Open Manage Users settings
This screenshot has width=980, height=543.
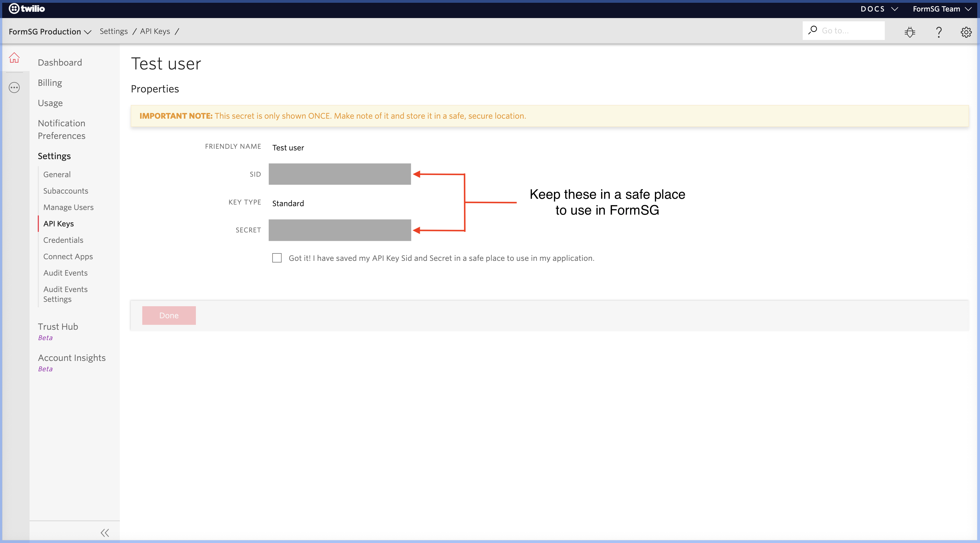68,207
